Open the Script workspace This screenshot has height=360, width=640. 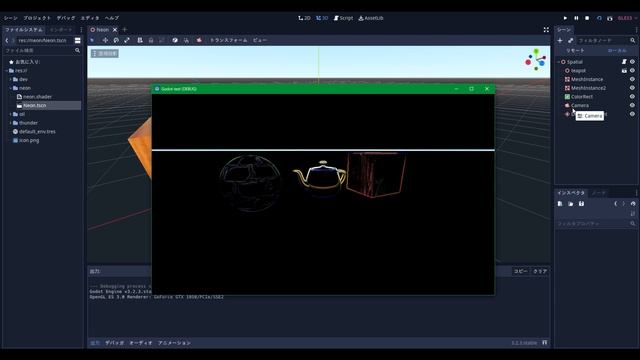tap(343, 18)
